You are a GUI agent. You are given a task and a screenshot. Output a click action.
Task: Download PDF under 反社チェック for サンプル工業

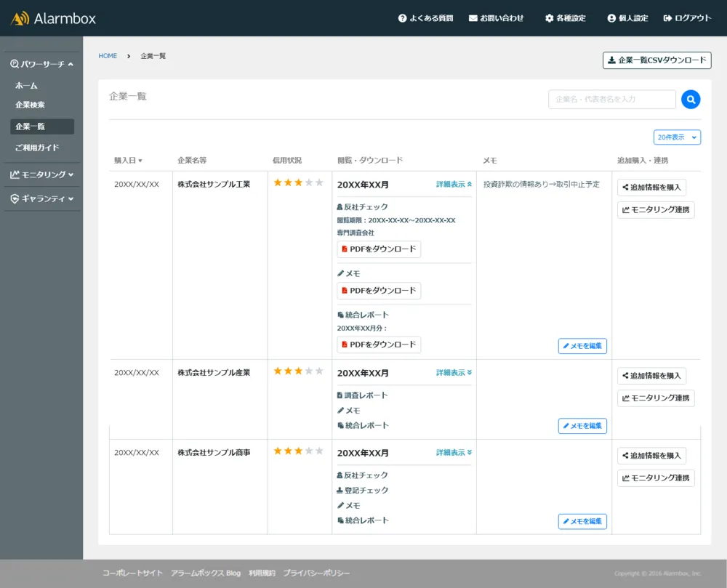click(379, 249)
